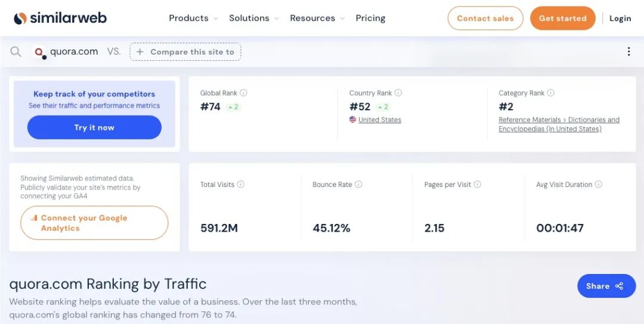The width and height of the screenshot is (644, 324).
Task: Click the Pages per Visit info icon
Action: tap(478, 185)
